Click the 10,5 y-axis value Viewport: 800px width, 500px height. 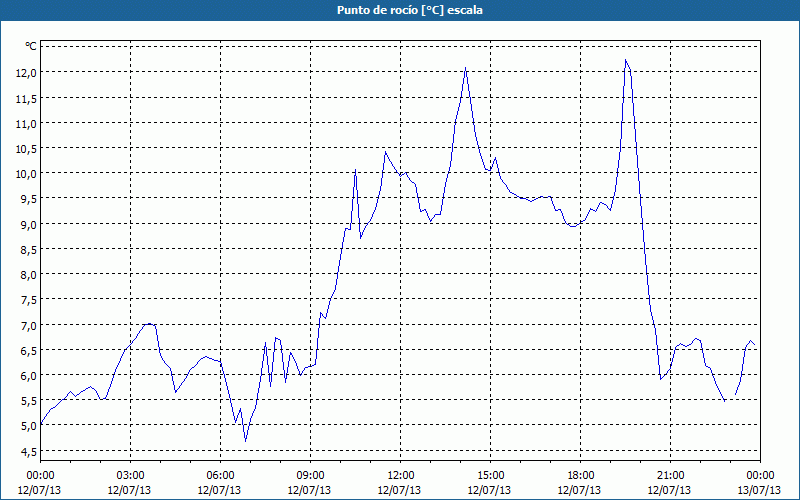click(27, 149)
